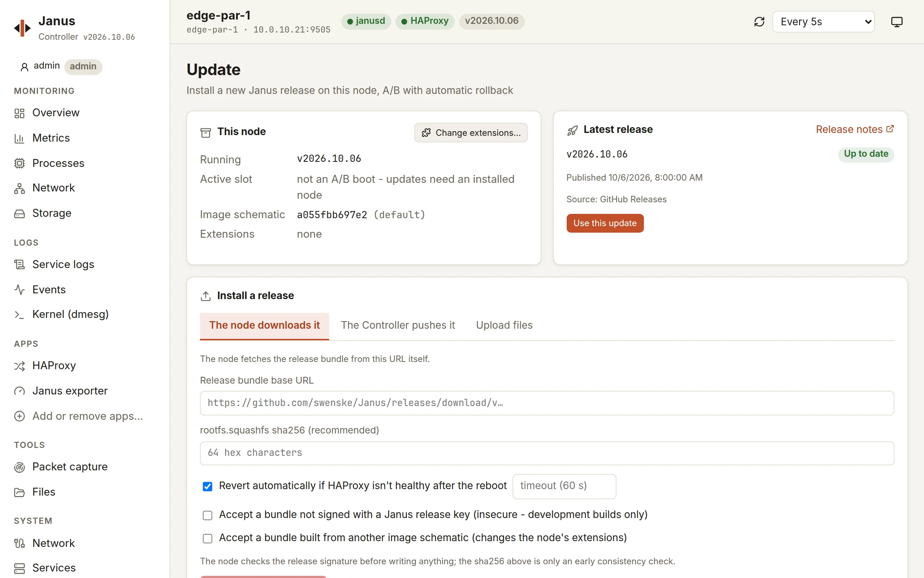Open the Processes chip icon
Image resolution: width=924 pixels, height=578 pixels.
click(19, 163)
